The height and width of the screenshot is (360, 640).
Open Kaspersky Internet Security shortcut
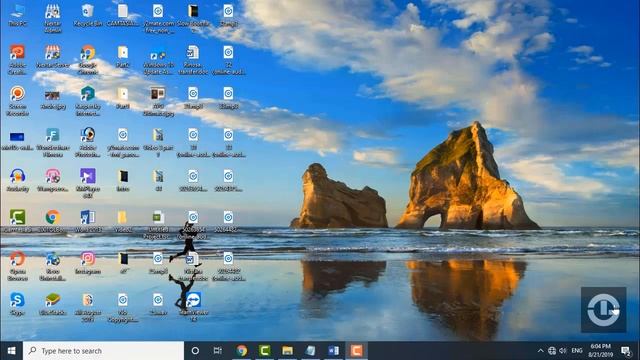click(x=88, y=101)
